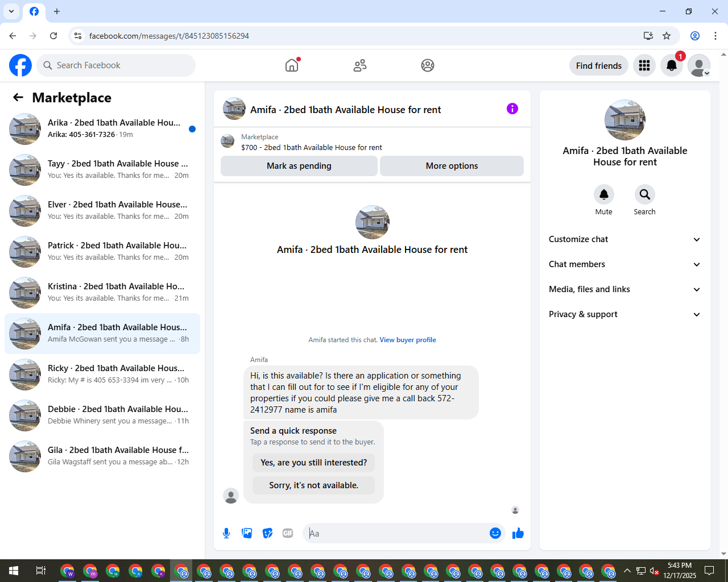Expand Chat members section
Viewport: 728px width, 582px height.
click(x=625, y=264)
